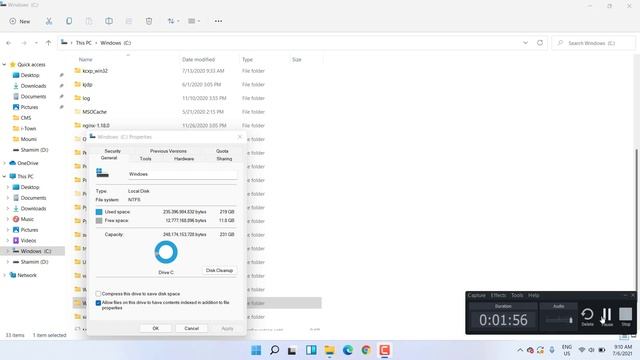Open Google Chrome from the taskbar
The image size is (640, 360).
coord(366,350)
